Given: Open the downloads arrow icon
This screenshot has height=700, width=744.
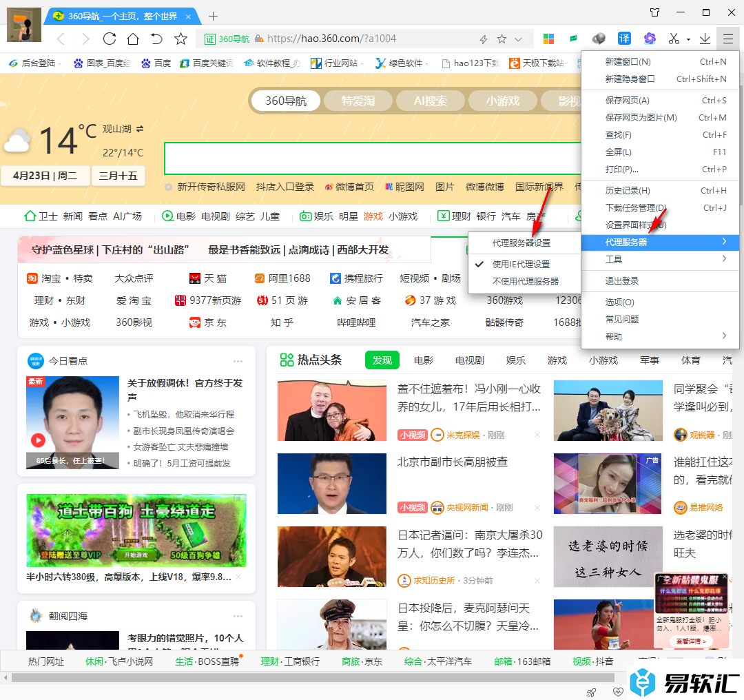Looking at the screenshot, I should coord(705,39).
